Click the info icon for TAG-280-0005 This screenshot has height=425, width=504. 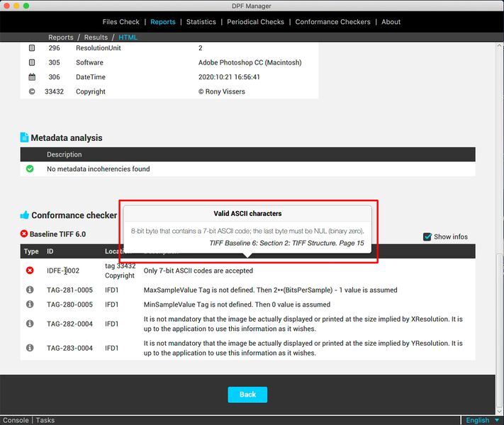click(30, 305)
